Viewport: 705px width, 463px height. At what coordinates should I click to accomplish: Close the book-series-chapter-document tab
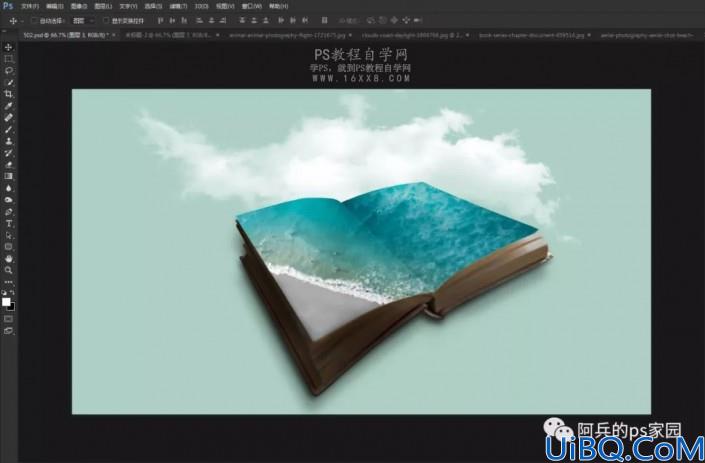[x=589, y=35]
